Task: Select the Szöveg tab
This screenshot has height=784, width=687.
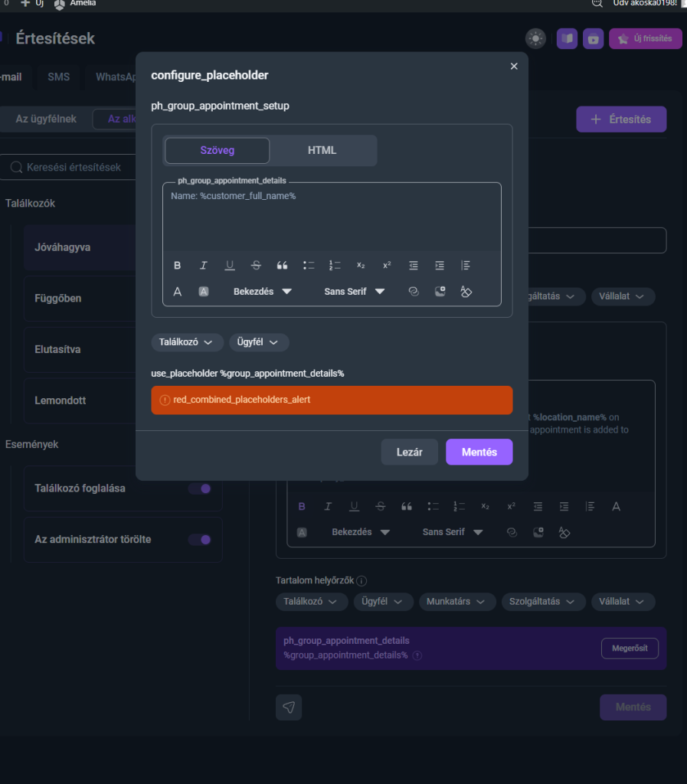Action: pyautogui.click(x=218, y=150)
